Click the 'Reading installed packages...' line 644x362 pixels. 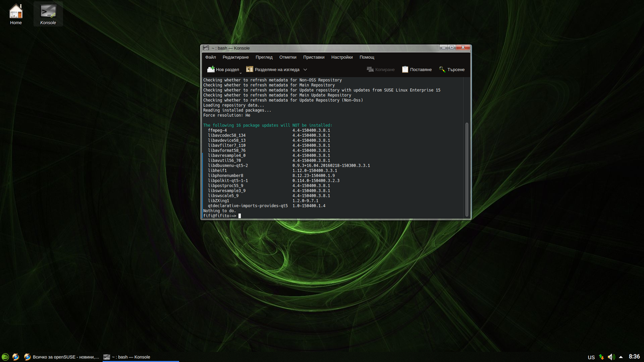click(x=237, y=110)
